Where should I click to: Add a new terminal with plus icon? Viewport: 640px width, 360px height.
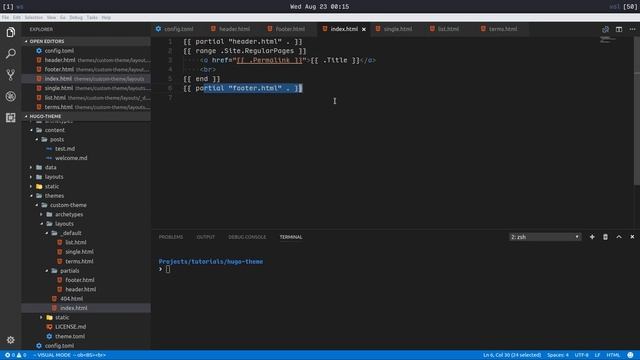[x=592, y=237]
